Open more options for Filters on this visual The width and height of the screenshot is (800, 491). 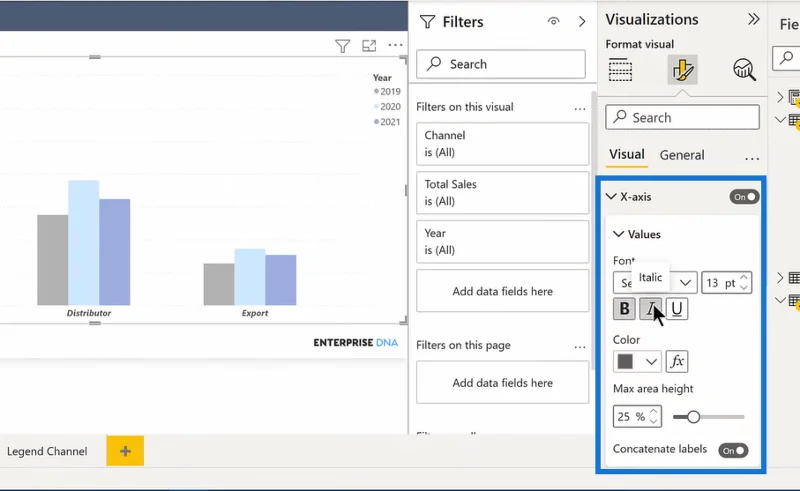580,108
